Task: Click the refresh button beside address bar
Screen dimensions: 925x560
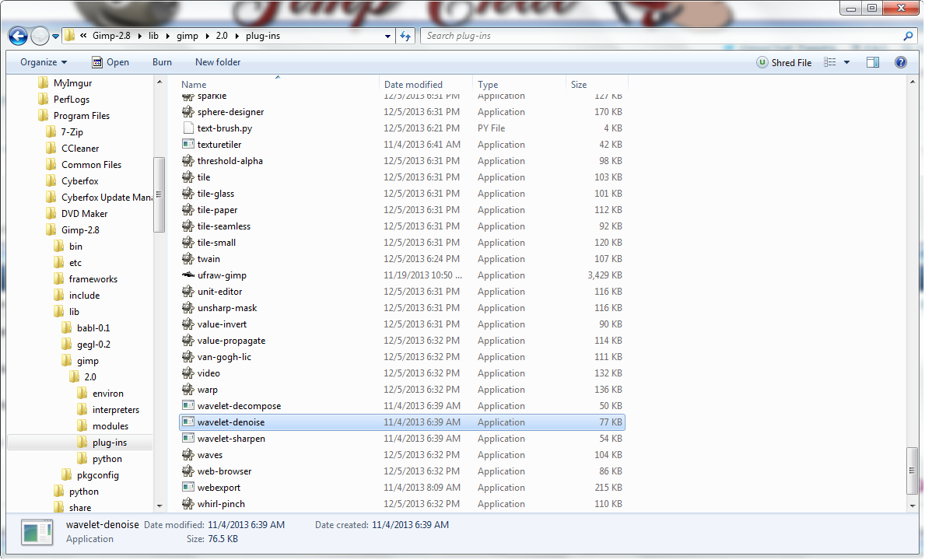Action: [x=405, y=36]
